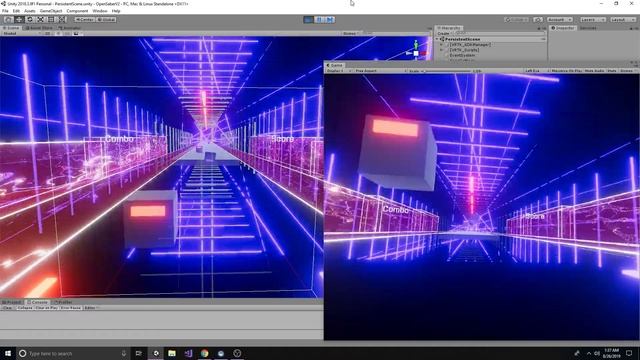Screen dimensions: 640x360
Task: Select the Hand tool in the toolbar
Action: click(x=8, y=20)
